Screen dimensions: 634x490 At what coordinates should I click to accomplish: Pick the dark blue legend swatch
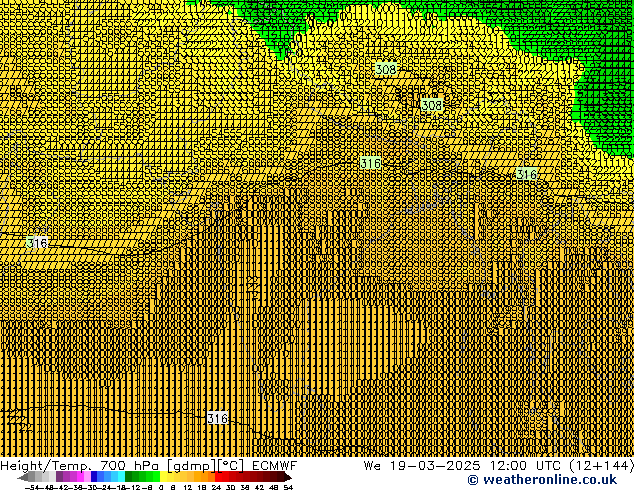coord(94,477)
